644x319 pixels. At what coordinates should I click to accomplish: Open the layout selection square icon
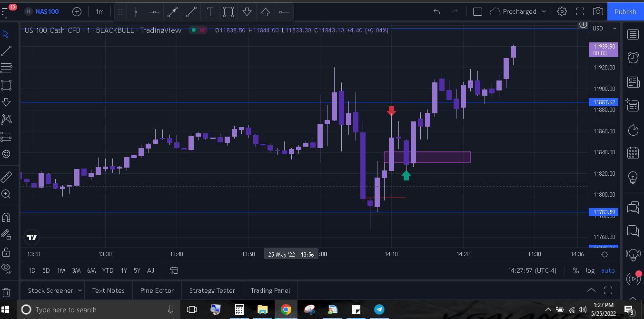tap(477, 11)
